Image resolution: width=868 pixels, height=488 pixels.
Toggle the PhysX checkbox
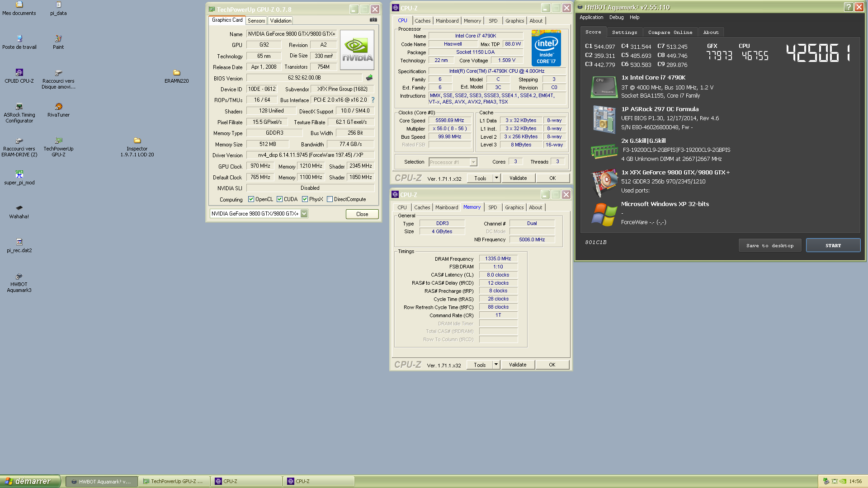(x=305, y=199)
